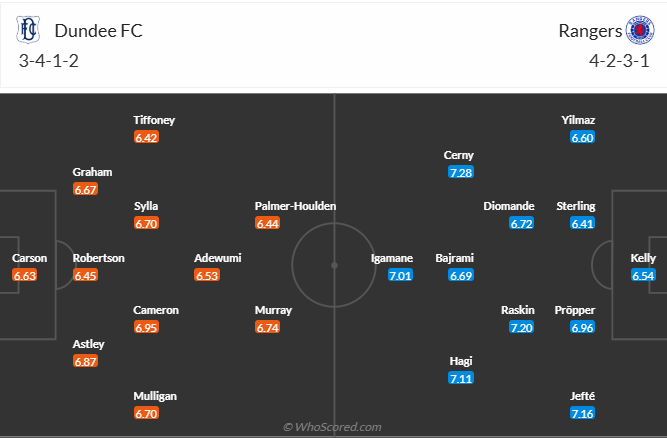Click Astley's 6.87 rating badge
The width and height of the screenshot is (667, 438).
point(85,361)
